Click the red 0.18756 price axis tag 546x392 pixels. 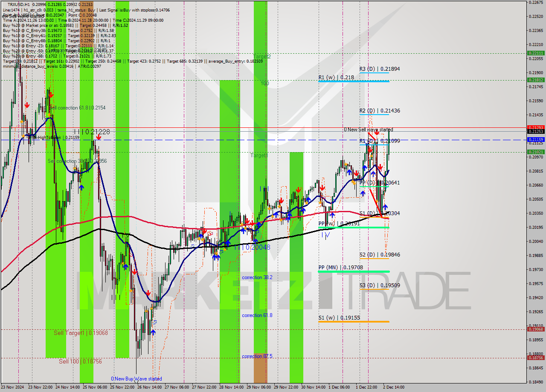pos(536,358)
